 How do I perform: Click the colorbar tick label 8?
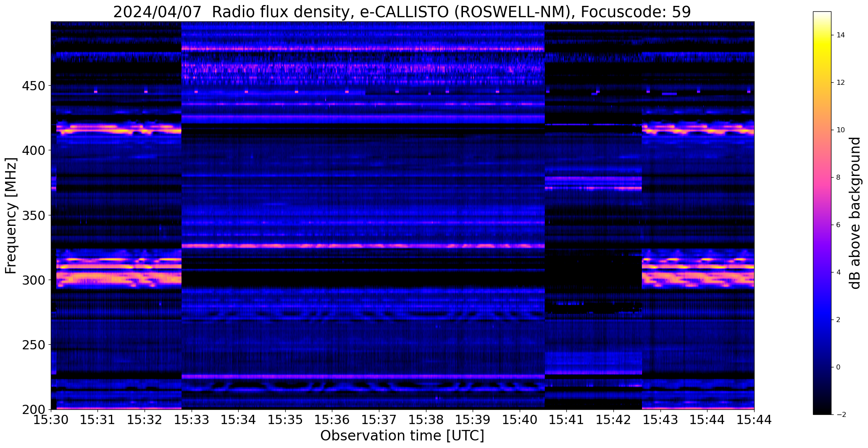tap(838, 178)
